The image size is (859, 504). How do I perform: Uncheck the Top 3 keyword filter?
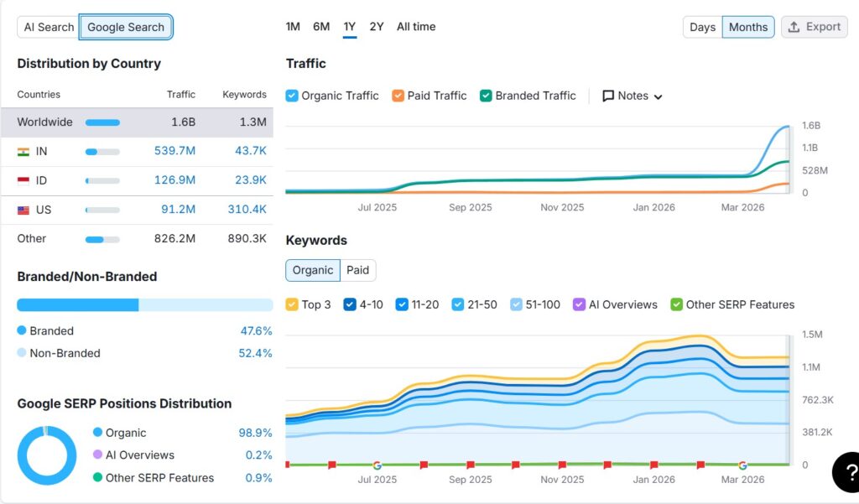[291, 304]
